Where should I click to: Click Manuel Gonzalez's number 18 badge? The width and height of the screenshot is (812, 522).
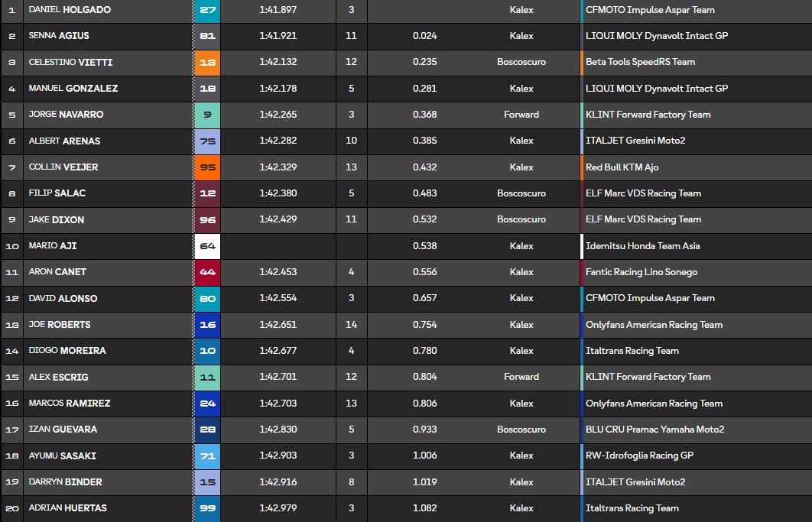click(x=207, y=89)
